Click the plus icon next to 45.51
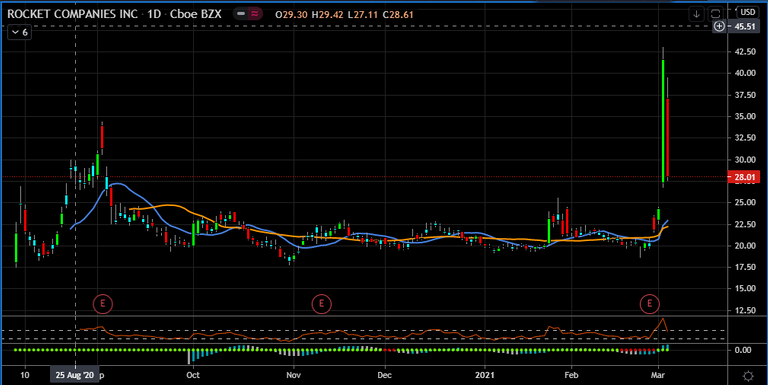 pos(719,26)
